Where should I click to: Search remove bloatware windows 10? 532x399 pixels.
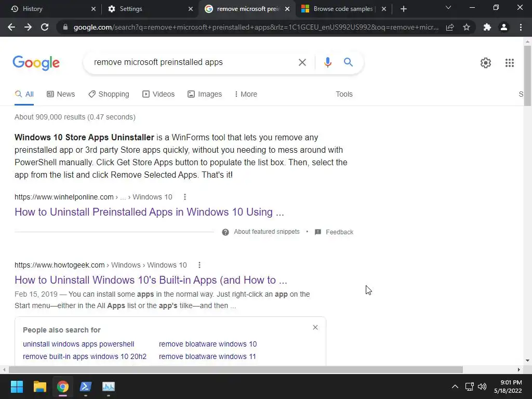(x=208, y=344)
